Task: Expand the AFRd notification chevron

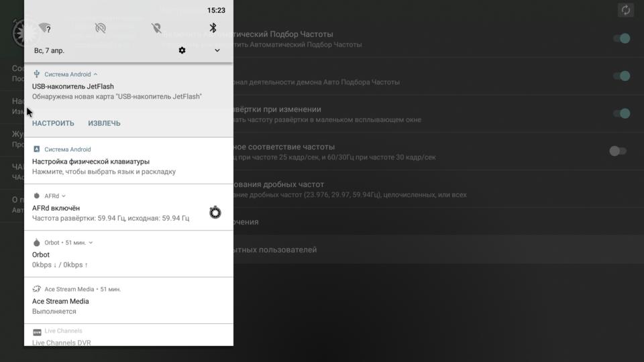Action: [64, 196]
